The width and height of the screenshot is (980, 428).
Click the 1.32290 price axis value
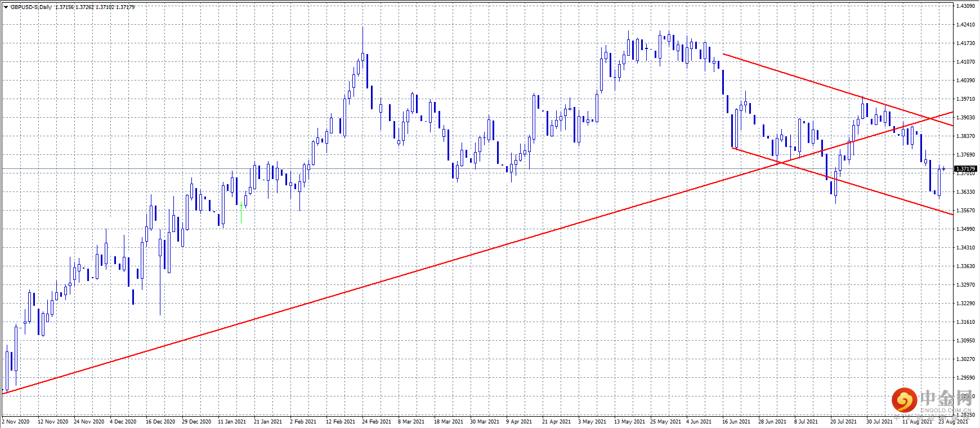965,304
